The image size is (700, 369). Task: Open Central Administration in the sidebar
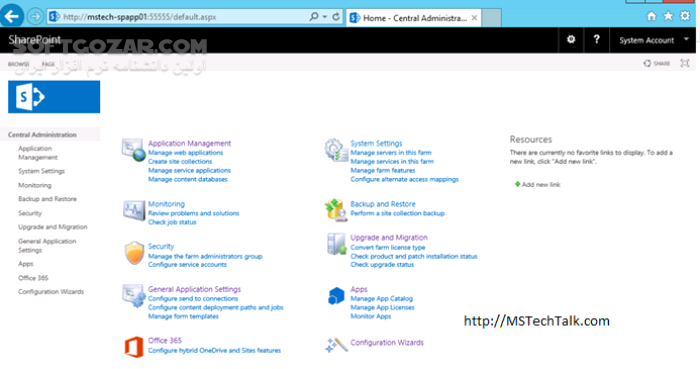click(42, 134)
